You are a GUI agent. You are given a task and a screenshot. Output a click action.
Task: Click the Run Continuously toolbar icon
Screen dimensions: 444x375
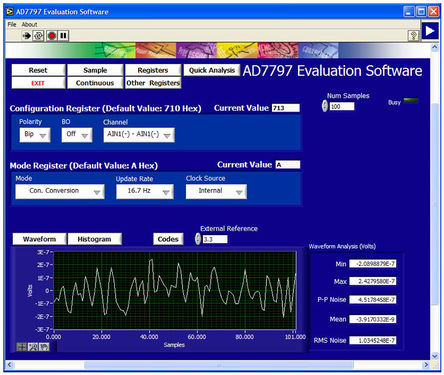(x=39, y=36)
